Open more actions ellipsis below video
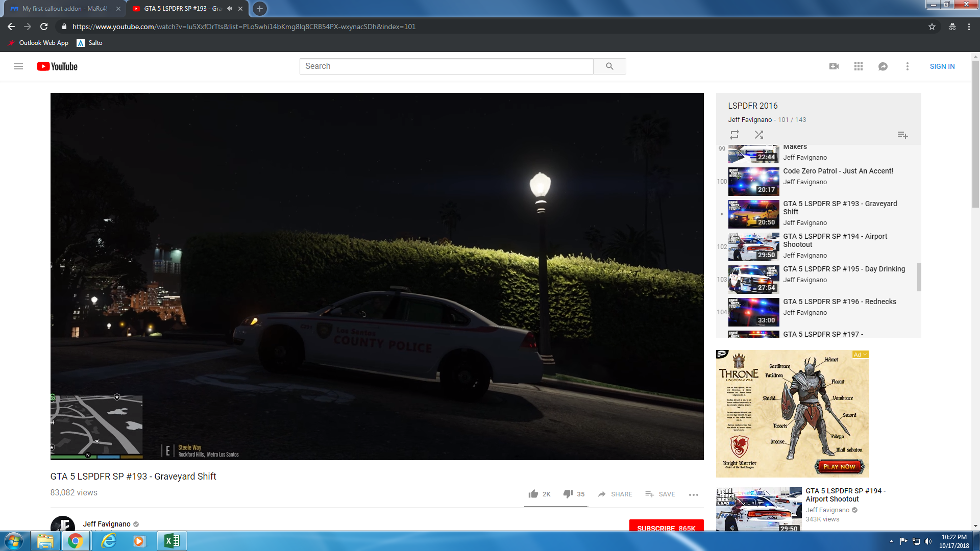980x551 pixels. [x=693, y=494]
